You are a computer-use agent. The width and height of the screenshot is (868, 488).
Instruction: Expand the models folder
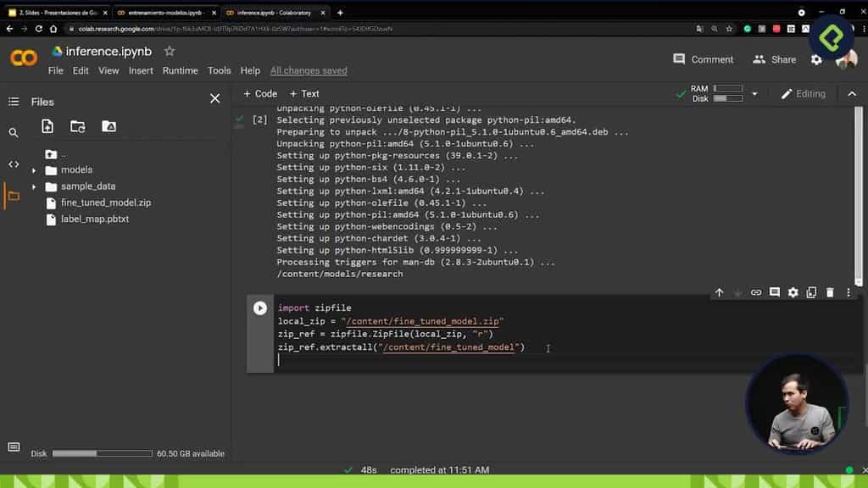33,169
